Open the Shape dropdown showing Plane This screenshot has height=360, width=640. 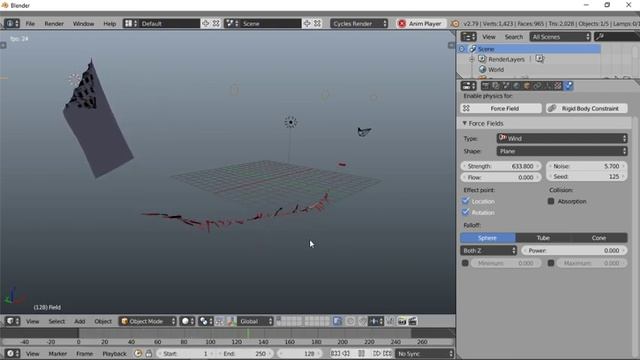click(562, 151)
